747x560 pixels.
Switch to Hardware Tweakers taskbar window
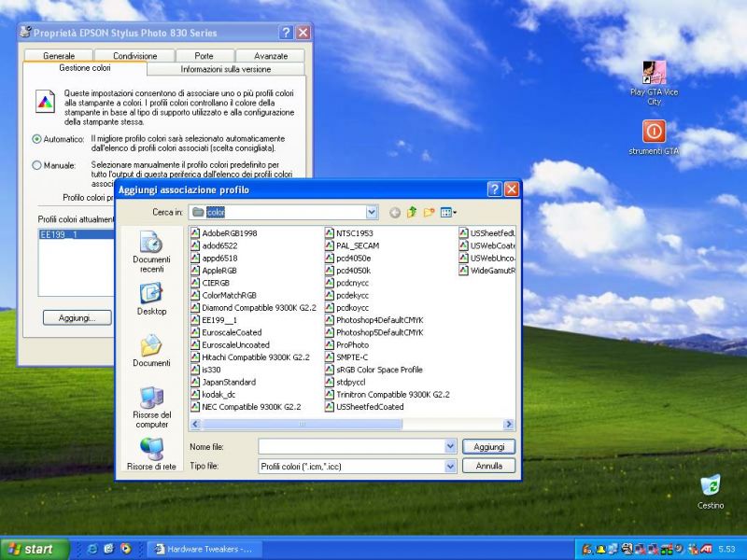[204, 549]
